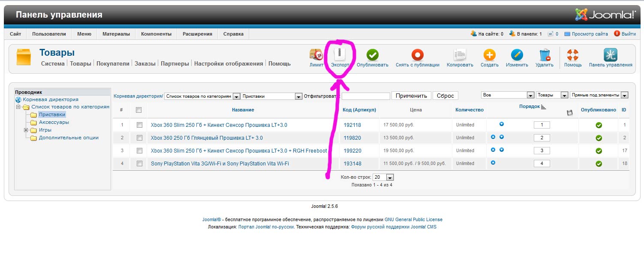This screenshot has width=644, height=261.
Task: Open the Материалы menu
Action: [x=116, y=34]
